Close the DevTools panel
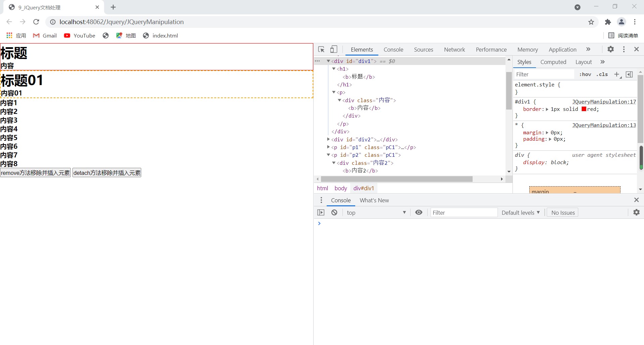Screen dimensions: 644x345 pos(637,49)
